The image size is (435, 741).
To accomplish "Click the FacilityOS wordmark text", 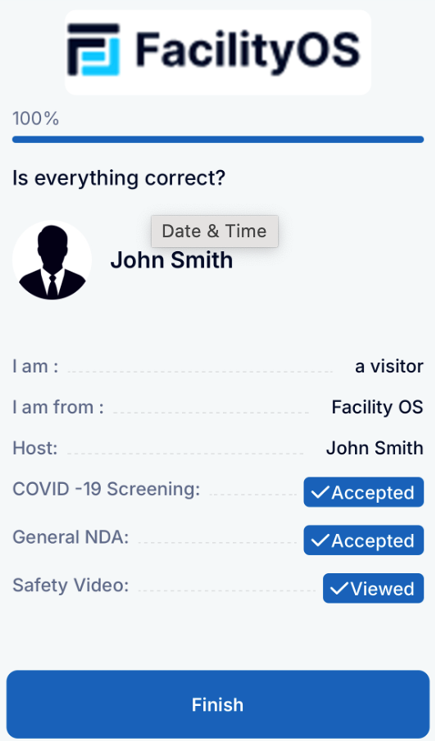I will click(248, 51).
